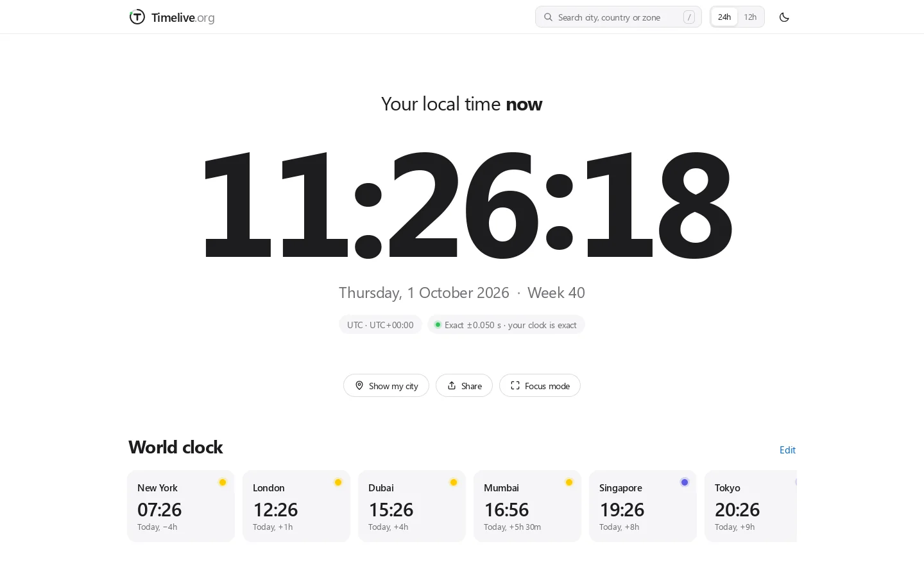
Task: Click Today, +5h 30m under Mumbai
Action: [x=512, y=527]
